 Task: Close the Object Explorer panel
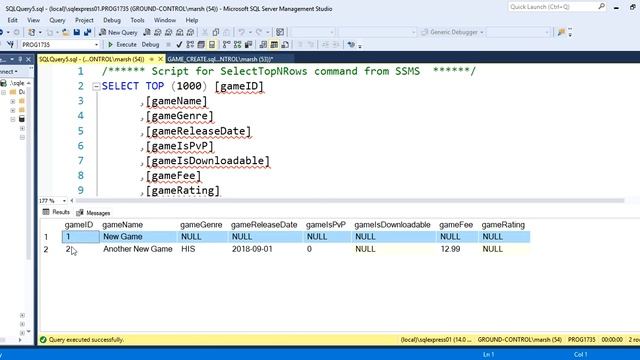point(28,60)
